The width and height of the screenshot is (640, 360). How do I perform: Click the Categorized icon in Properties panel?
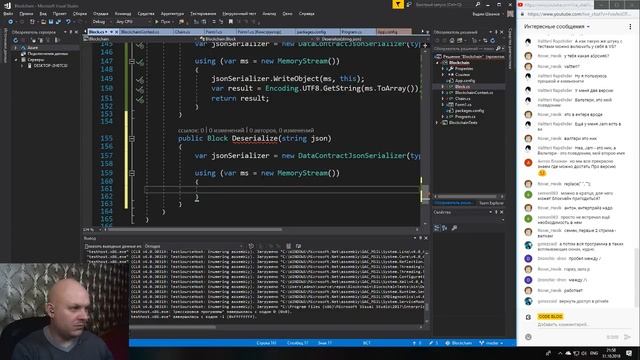pos(437,228)
